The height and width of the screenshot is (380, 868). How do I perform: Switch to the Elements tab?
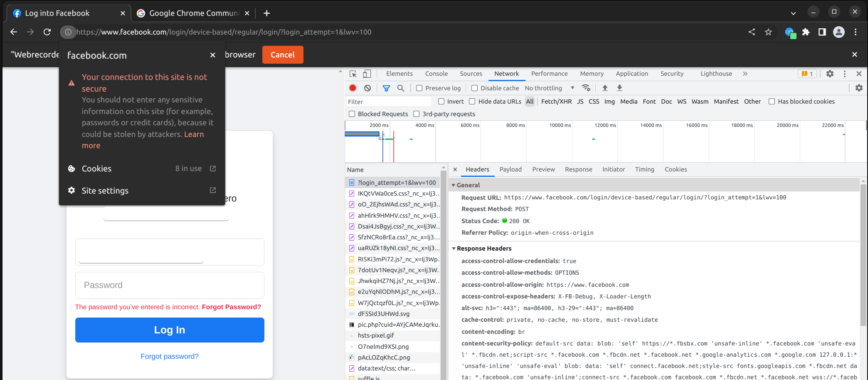coord(399,74)
